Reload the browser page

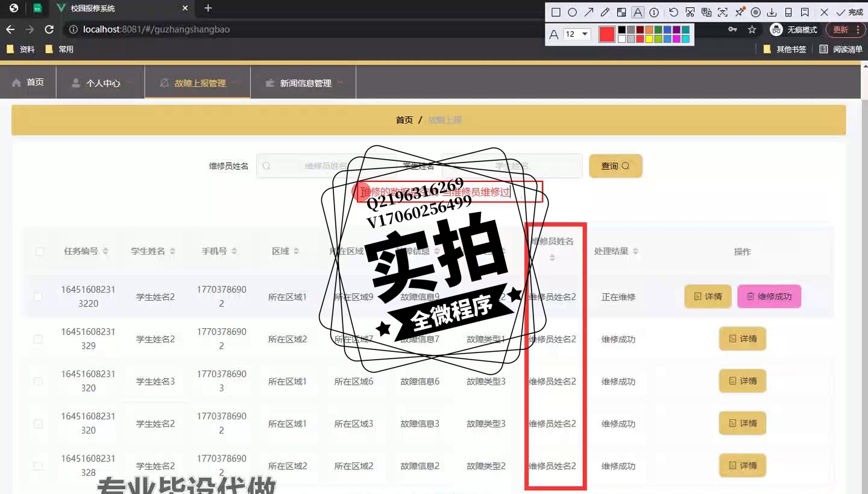(49, 30)
